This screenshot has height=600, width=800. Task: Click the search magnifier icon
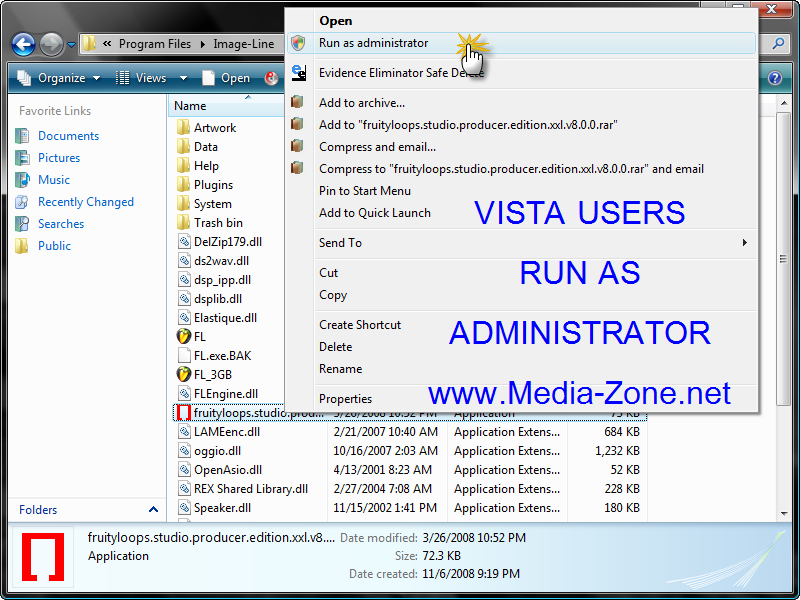(778, 44)
